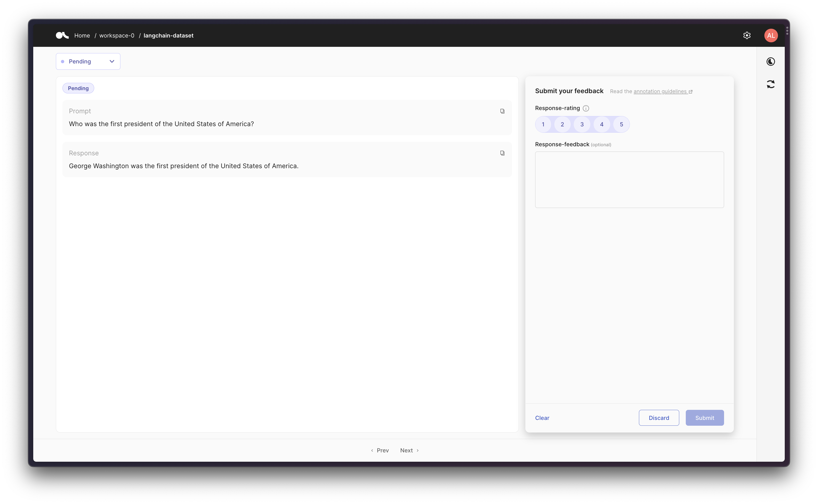Click the refresh arrows icon
This screenshot has width=818, height=504.
770,84
